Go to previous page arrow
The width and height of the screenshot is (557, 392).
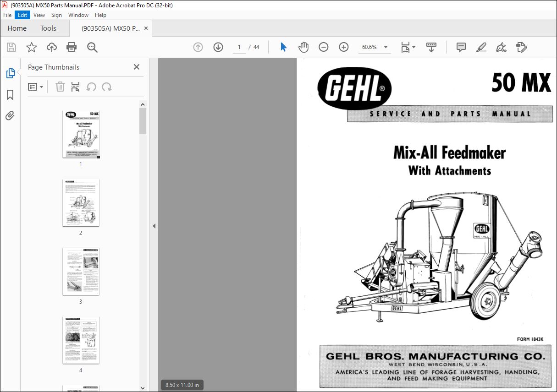coord(198,47)
